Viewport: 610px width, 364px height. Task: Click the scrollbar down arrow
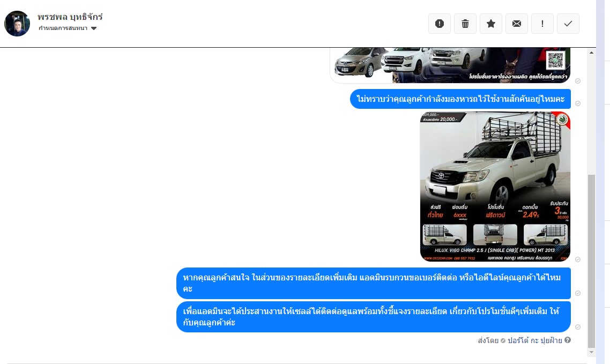[591, 352]
